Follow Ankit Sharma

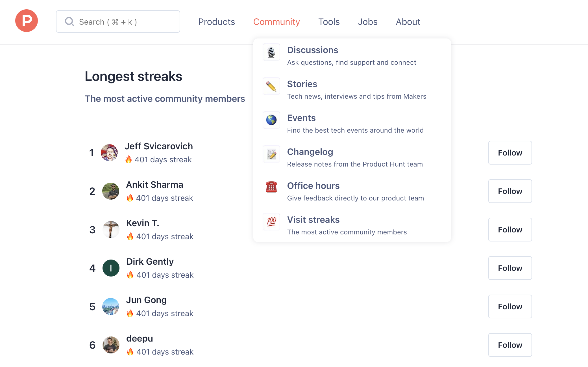pyautogui.click(x=510, y=191)
